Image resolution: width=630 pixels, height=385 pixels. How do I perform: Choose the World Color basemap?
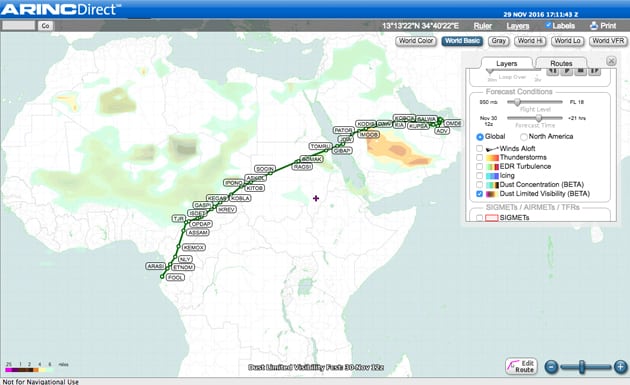click(416, 41)
